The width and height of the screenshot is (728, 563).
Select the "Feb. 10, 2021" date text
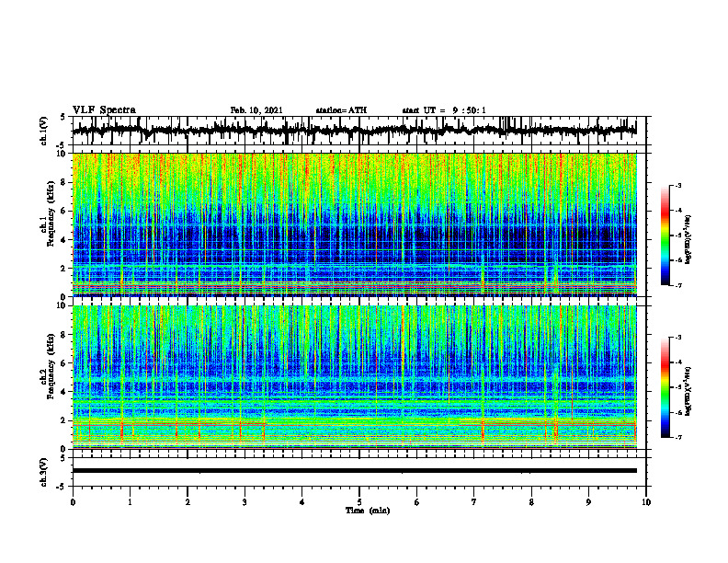[256, 110]
